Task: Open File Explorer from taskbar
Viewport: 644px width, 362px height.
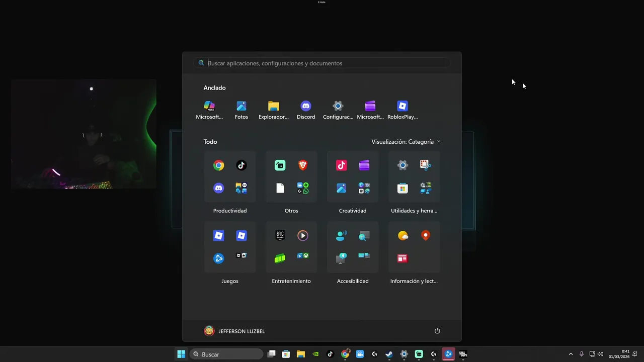Action: (301, 354)
